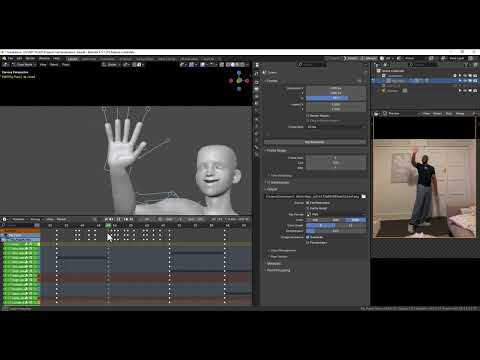Open the Output properties tab icon
The image size is (480, 360).
257,89
